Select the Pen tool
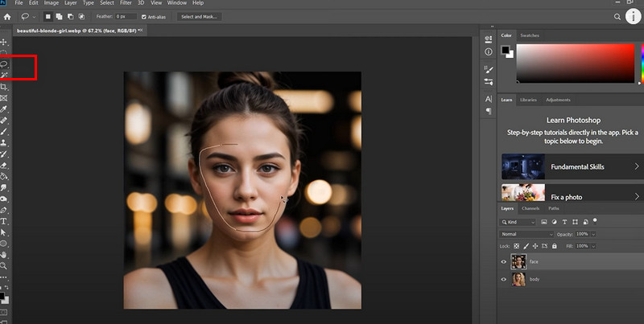 [4, 210]
